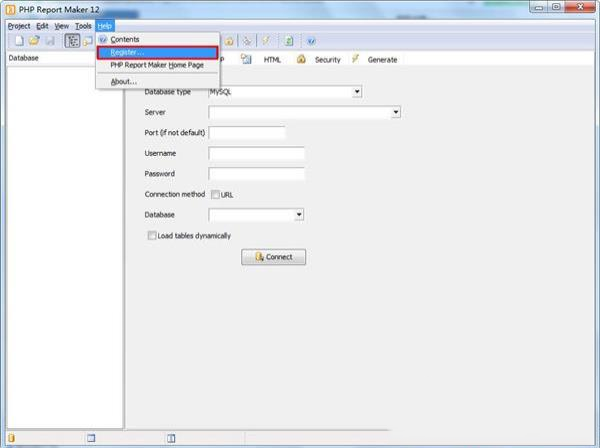Open the Server dropdown list
This screenshot has height=448, width=600.
(x=396, y=112)
